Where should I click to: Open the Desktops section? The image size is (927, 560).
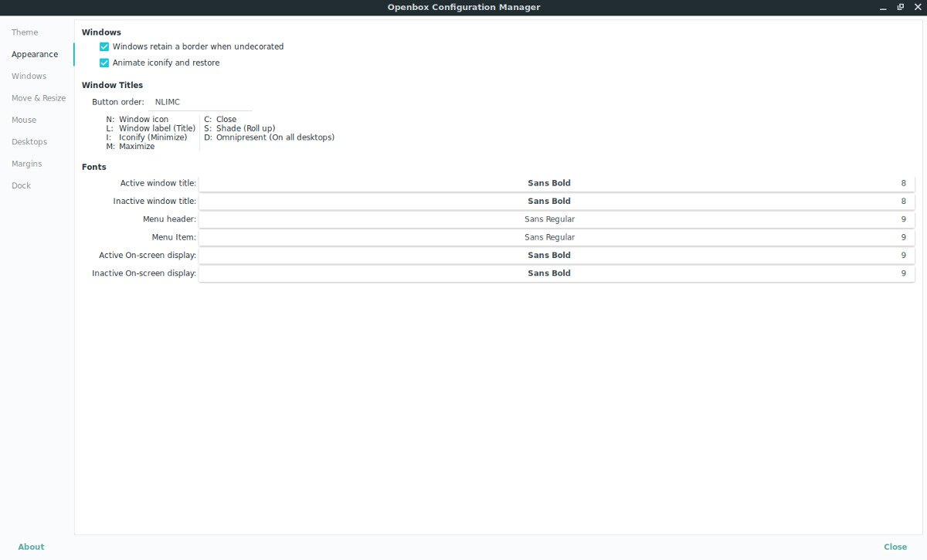pos(29,142)
